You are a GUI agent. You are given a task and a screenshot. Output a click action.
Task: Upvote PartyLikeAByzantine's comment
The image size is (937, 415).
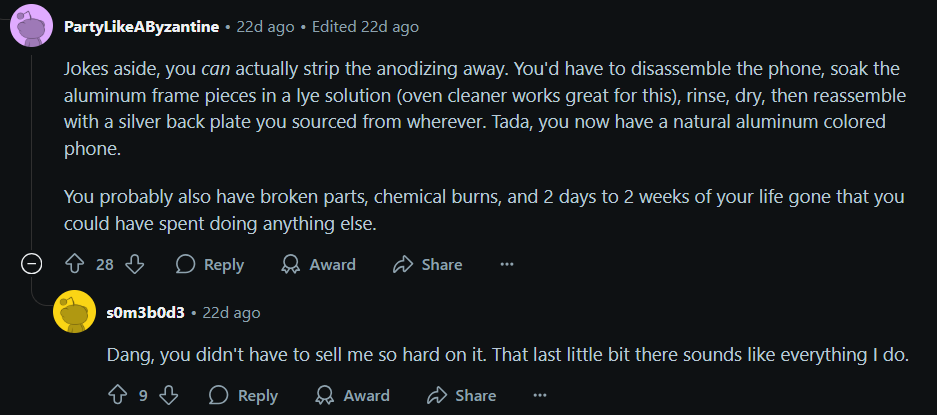click(74, 264)
